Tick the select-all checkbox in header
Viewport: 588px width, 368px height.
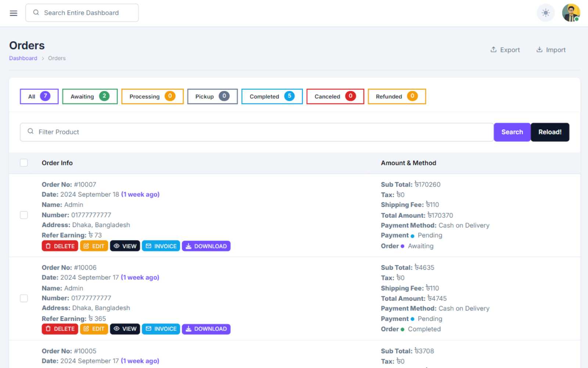click(24, 163)
